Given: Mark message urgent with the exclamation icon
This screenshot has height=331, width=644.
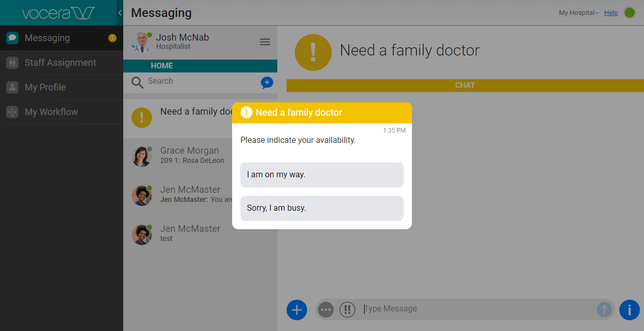Looking at the screenshot, I should point(347,309).
